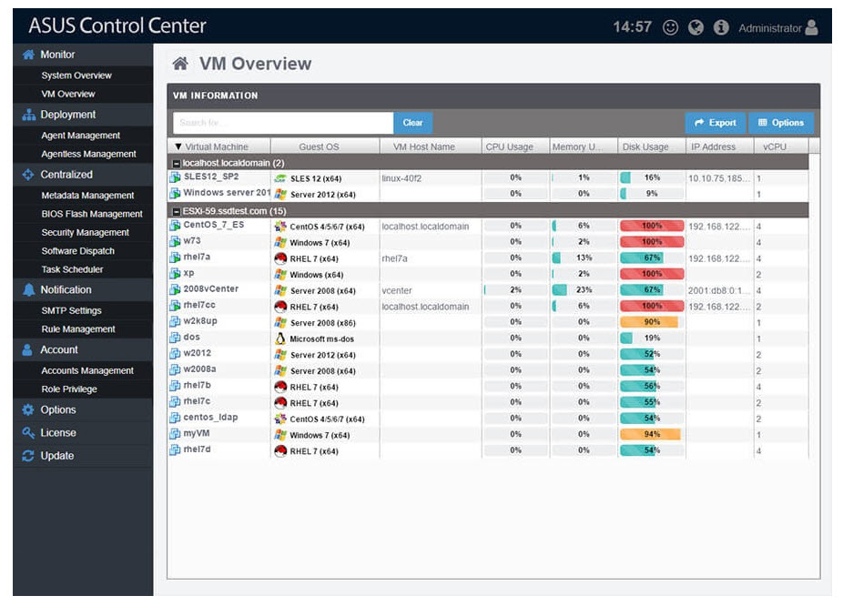Click the Memory U... column header
843x616 pixels.
tap(584, 146)
